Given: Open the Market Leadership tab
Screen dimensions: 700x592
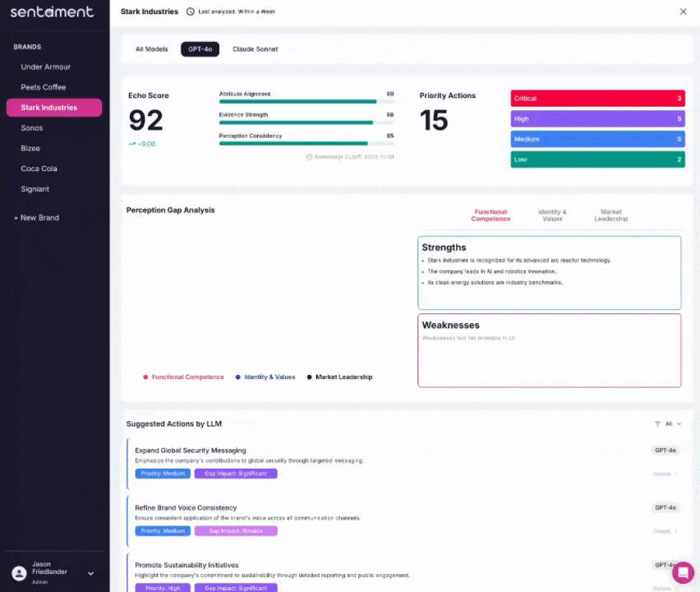Looking at the screenshot, I should pyautogui.click(x=610, y=215).
